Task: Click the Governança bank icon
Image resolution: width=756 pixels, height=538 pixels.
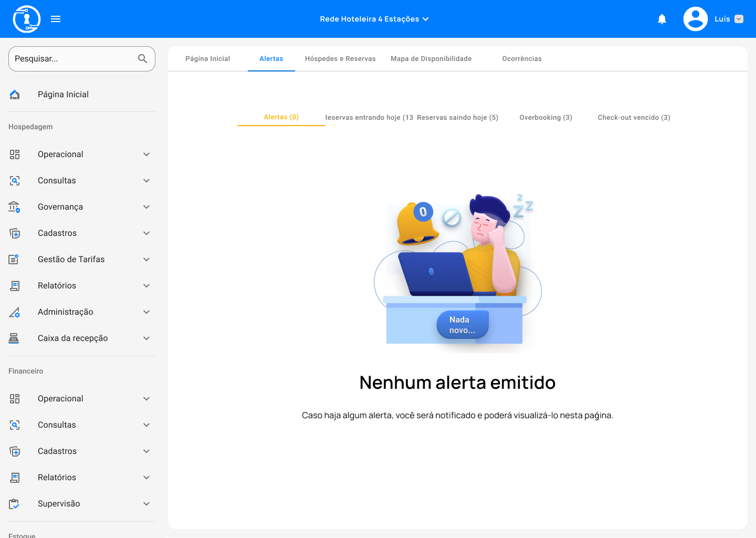Action: point(14,207)
